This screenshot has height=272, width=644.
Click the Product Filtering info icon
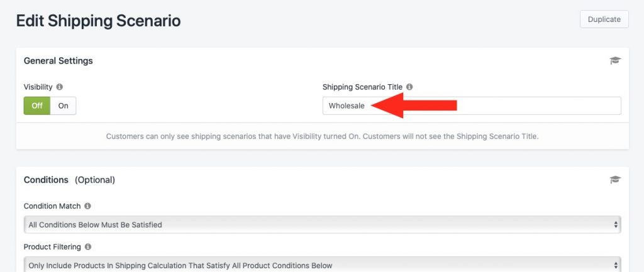tap(88, 247)
